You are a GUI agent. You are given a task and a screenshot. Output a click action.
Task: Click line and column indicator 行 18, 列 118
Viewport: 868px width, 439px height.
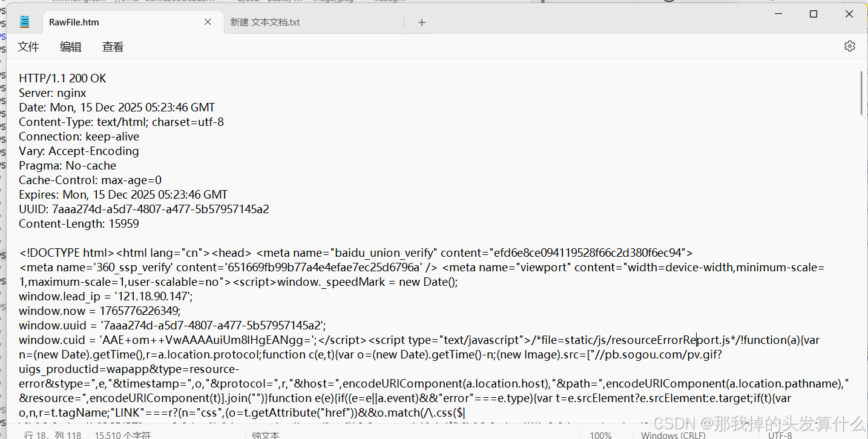click(x=53, y=435)
